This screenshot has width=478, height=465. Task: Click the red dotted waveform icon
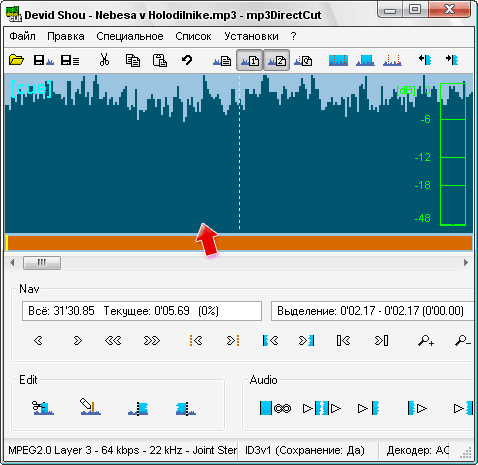392,60
